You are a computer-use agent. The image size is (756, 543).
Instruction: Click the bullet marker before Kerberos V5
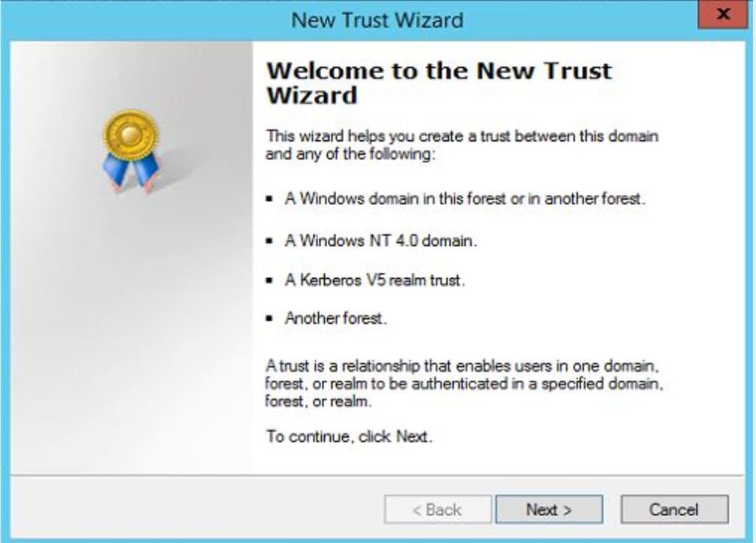(x=269, y=280)
